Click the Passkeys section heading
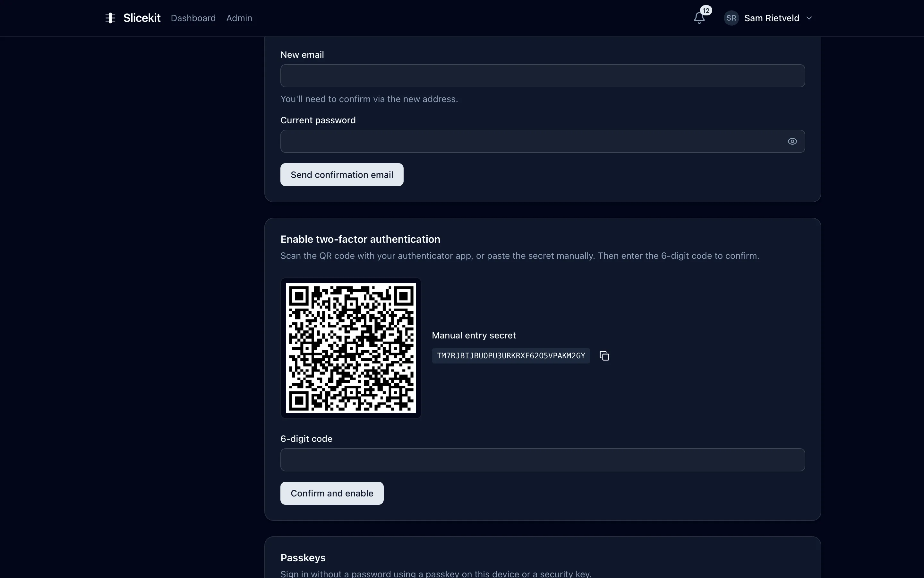Image resolution: width=924 pixels, height=578 pixels. point(303,558)
